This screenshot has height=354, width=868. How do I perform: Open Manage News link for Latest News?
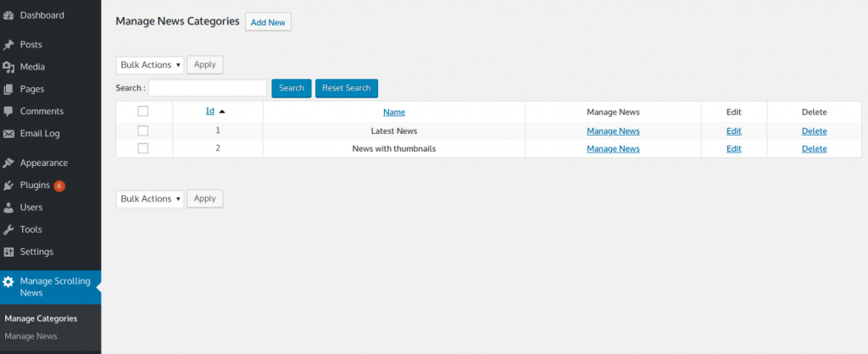(614, 131)
